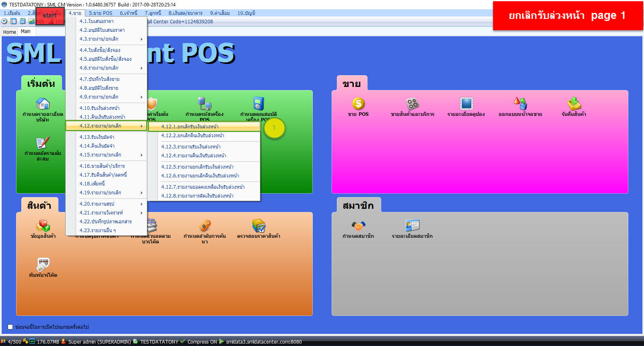Click the green play icon near server address

[x=221, y=342]
